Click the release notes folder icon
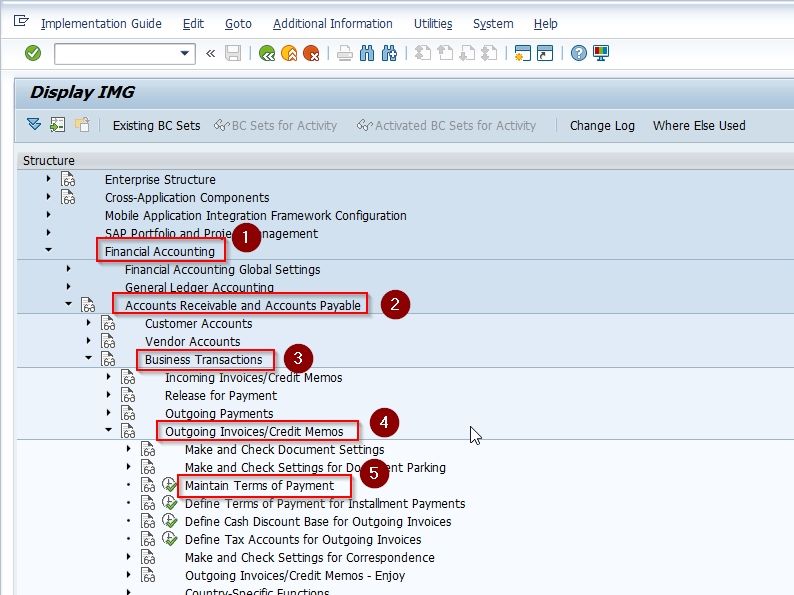Screen dimensions: 794x595 [x=82, y=125]
